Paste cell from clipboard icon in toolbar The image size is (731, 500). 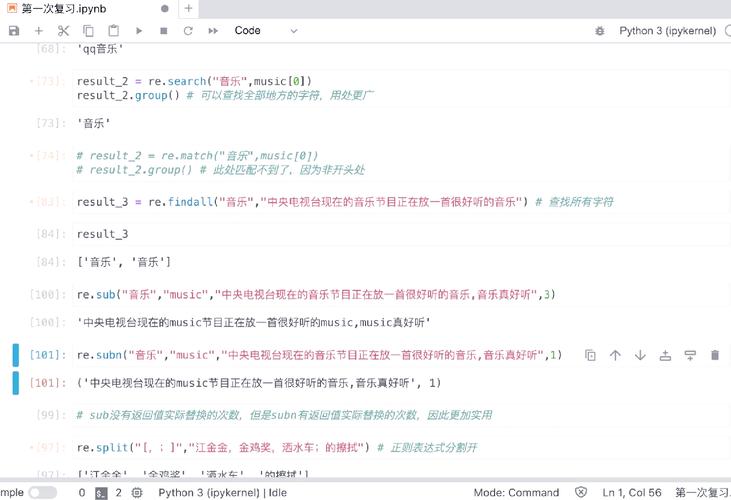click(x=113, y=31)
